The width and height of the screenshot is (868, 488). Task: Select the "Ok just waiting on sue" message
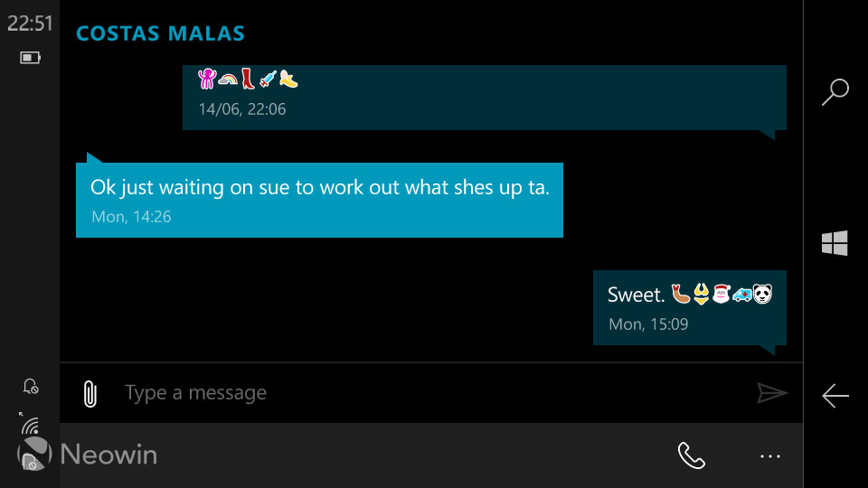[x=319, y=200]
